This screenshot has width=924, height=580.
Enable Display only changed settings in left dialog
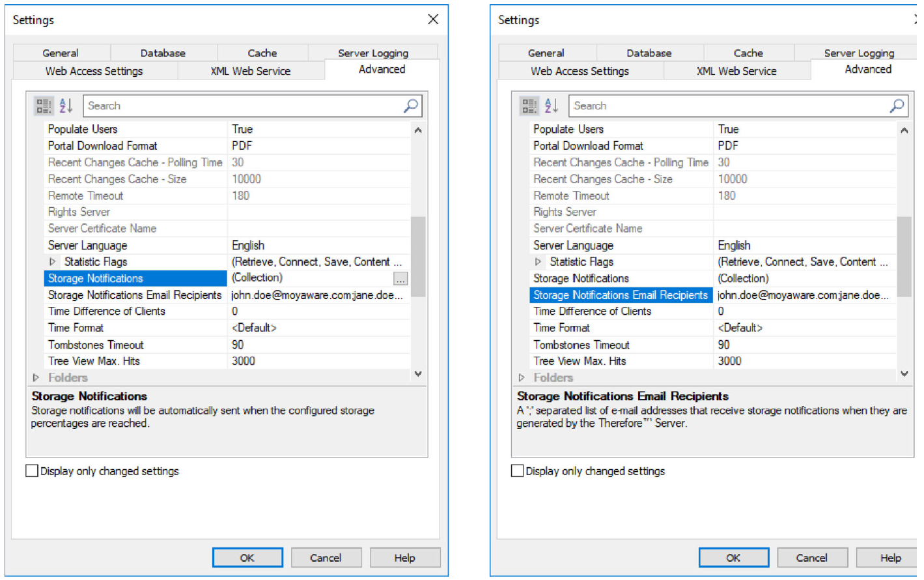pyautogui.click(x=32, y=471)
